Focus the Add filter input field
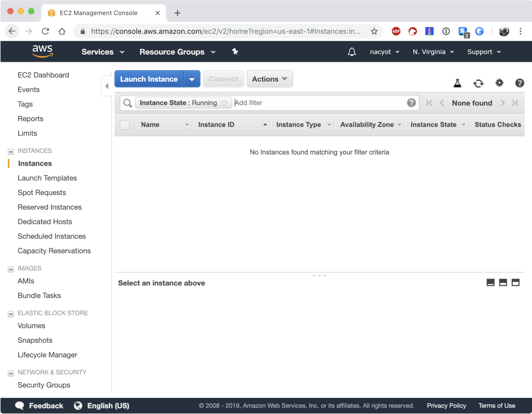The height and width of the screenshot is (414, 532). [x=319, y=103]
